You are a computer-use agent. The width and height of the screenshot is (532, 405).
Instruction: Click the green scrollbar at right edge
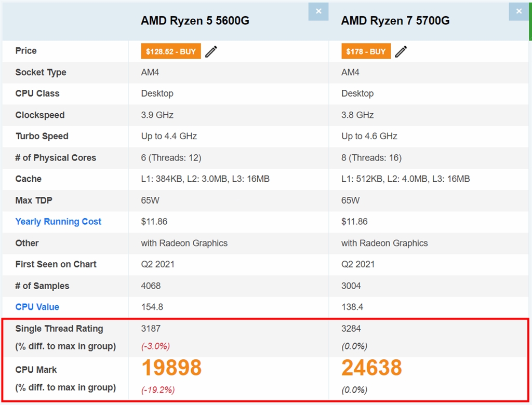(530, 21)
